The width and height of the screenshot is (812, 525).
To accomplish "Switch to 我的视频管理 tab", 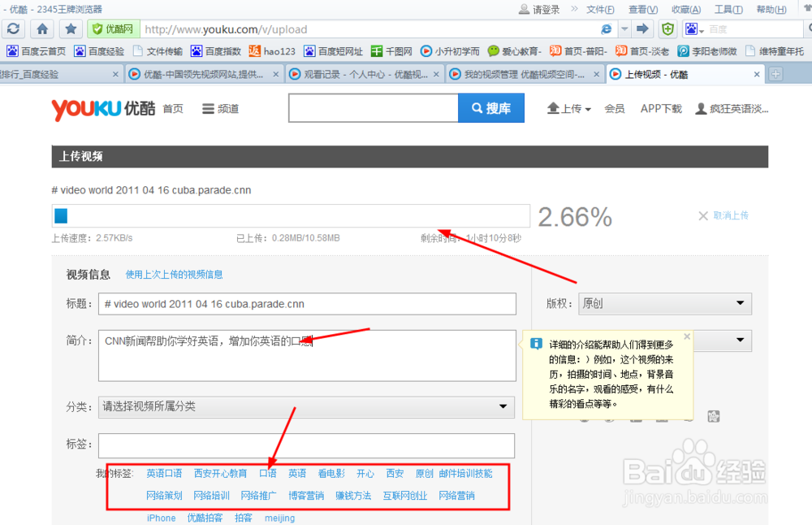I will [524, 74].
